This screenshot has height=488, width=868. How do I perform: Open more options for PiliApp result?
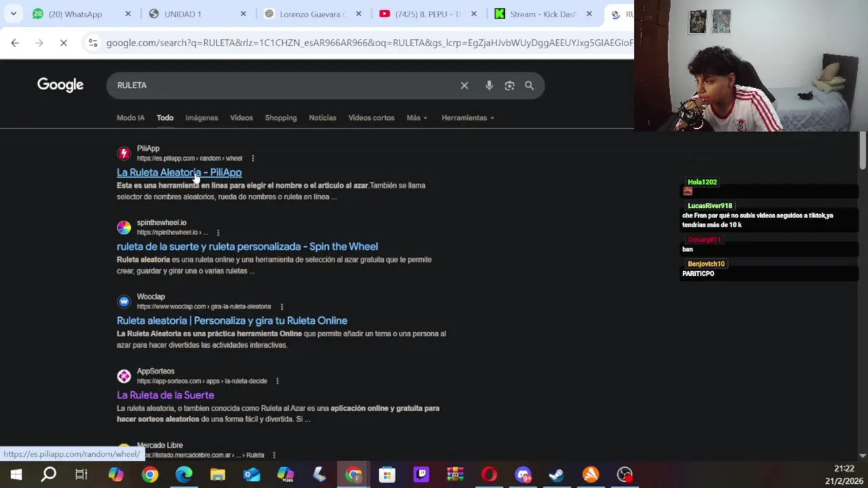[x=253, y=158]
